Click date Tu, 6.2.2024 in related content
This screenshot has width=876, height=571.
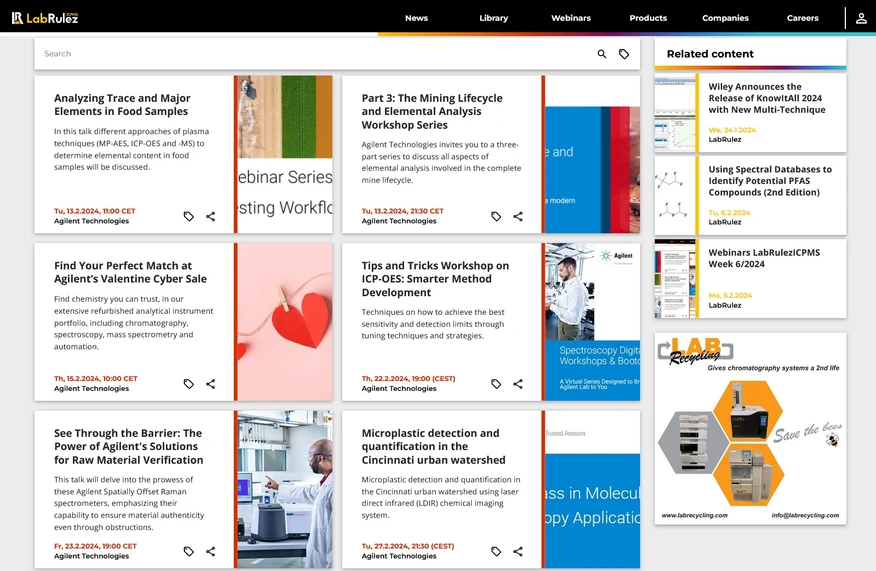(729, 213)
